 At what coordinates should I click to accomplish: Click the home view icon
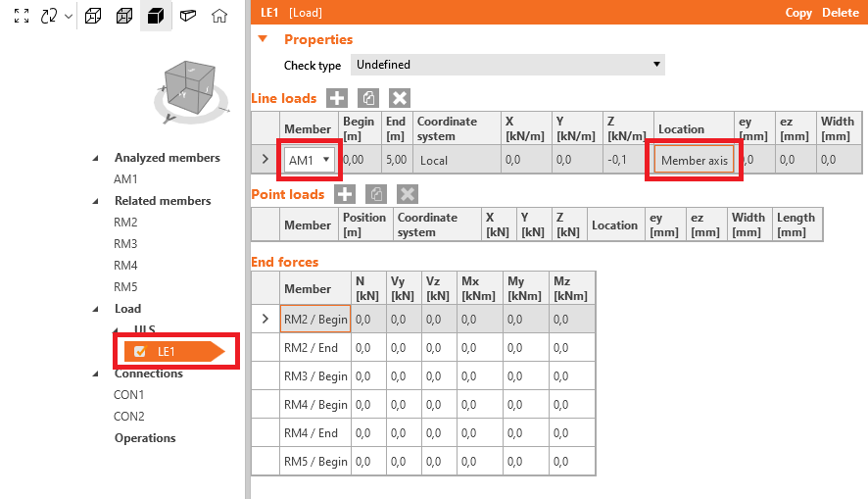pyautogui.click(x=219, y=16)
